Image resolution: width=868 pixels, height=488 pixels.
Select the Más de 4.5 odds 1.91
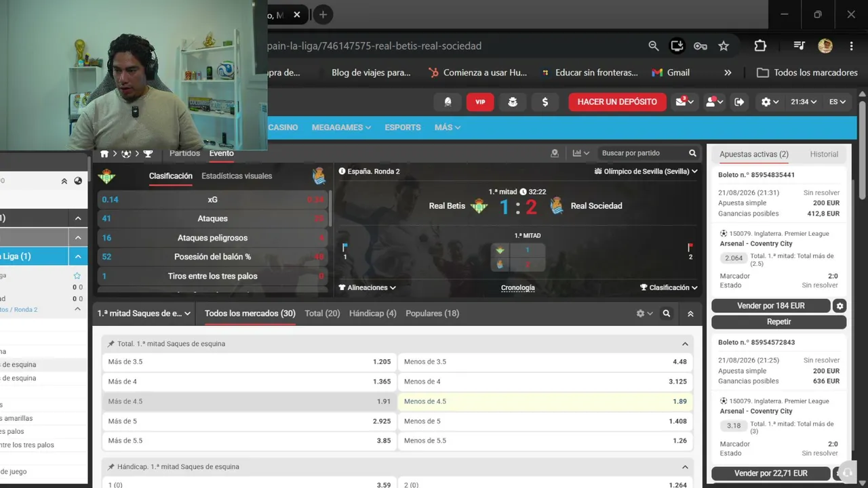250,401
